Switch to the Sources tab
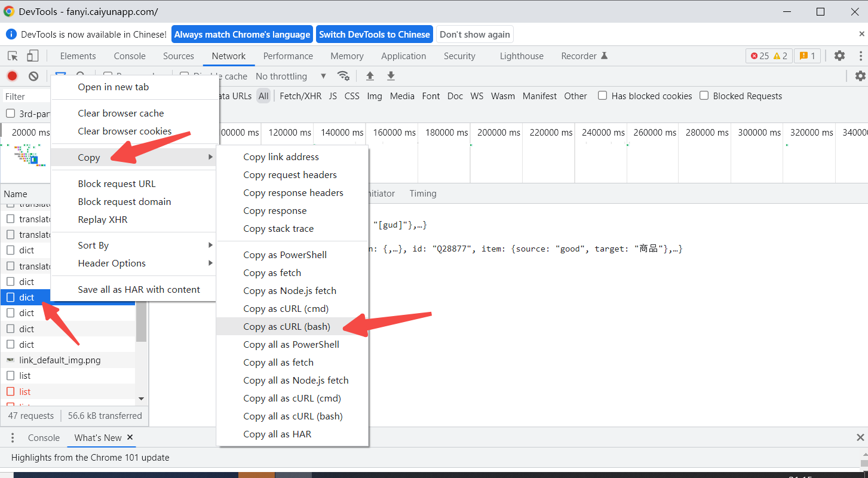 click(179, 56)
